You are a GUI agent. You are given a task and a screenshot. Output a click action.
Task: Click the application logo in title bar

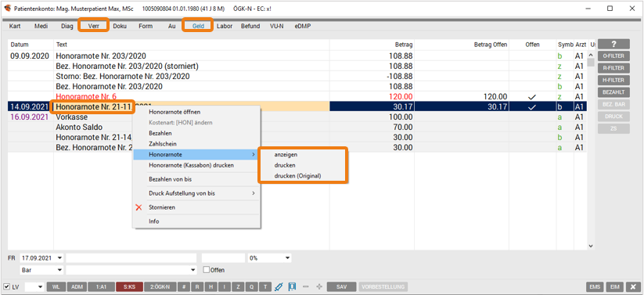[x=7, y=9]
